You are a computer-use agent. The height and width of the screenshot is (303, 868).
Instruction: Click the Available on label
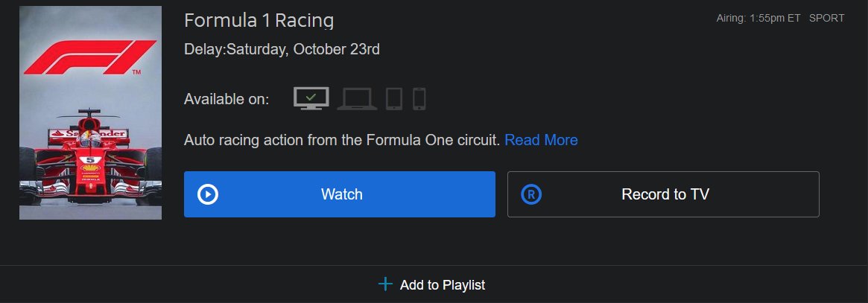pos(226,100)
